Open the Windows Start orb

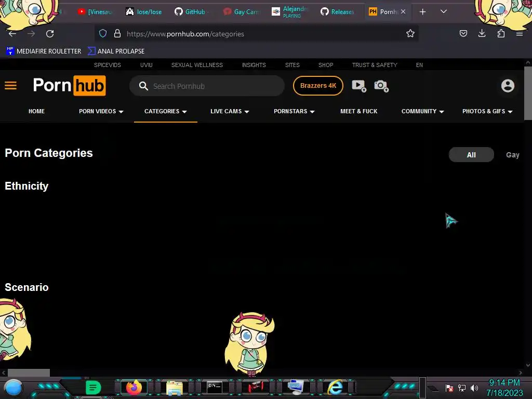[x=13, y=388]
